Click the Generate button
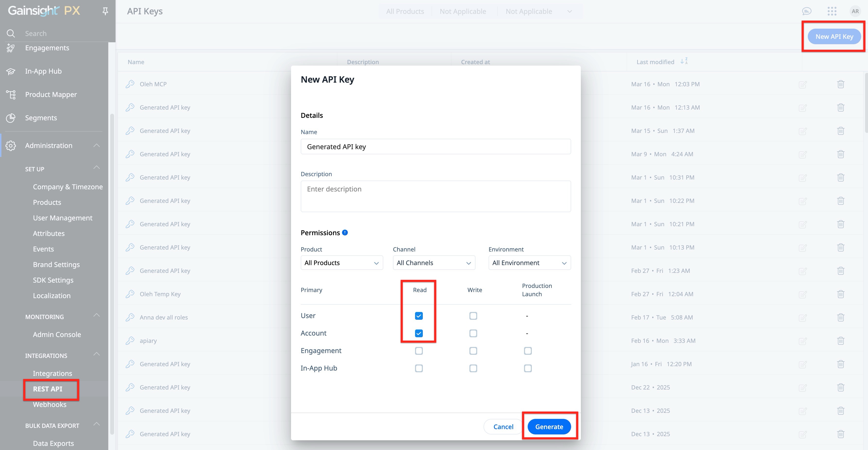The width and height of the screenshot is (868, 450). [549, 427]
